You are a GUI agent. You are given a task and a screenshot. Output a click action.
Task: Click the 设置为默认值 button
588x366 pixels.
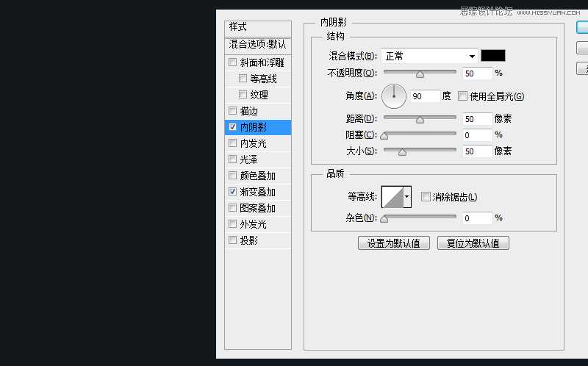pyautogui.click(x=394, y=243)
